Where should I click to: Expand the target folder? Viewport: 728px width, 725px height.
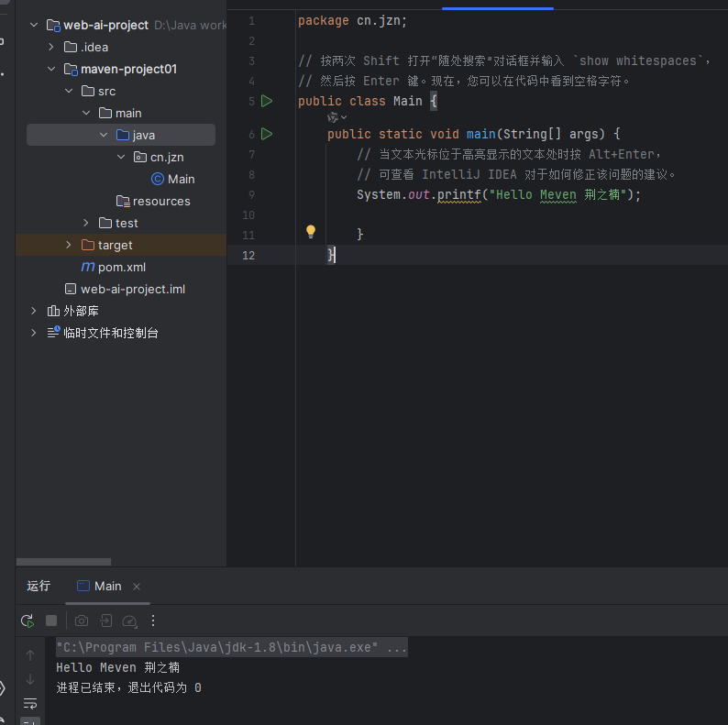pyautogui.click(x=69, y=245)
